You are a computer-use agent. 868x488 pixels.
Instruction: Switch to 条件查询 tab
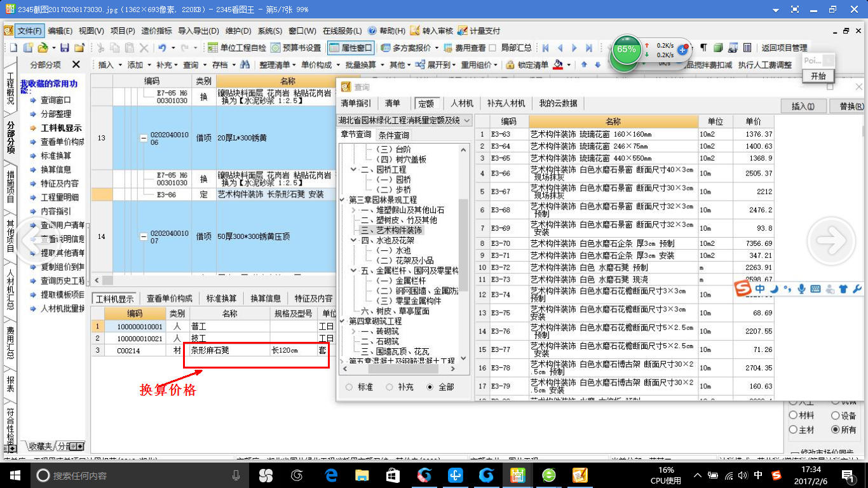[394, 135]
